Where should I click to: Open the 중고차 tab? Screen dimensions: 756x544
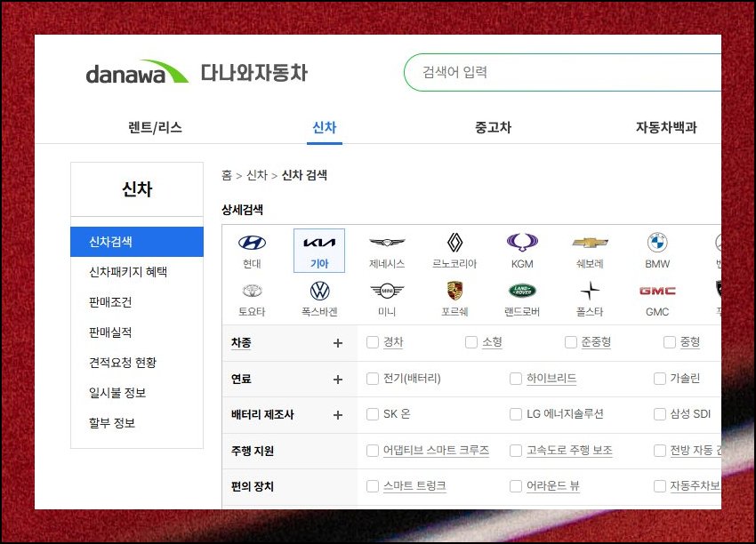pos(493,127)
